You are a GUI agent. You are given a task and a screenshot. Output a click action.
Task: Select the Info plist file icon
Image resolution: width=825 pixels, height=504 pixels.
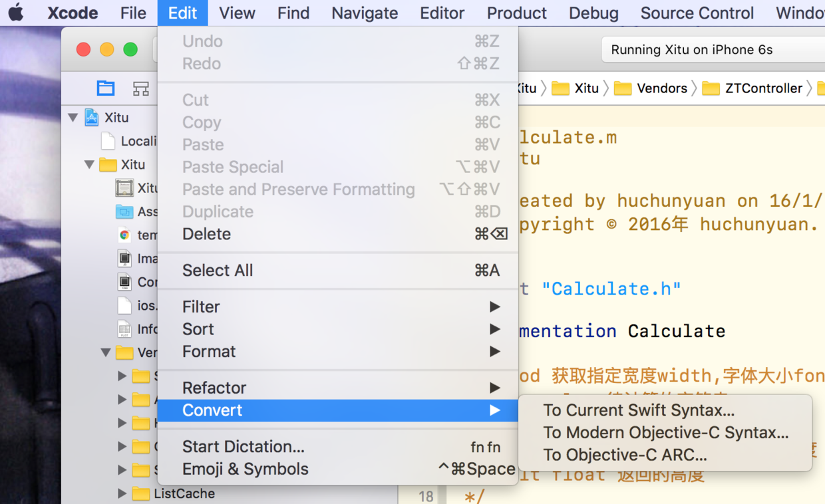(124, 328)
